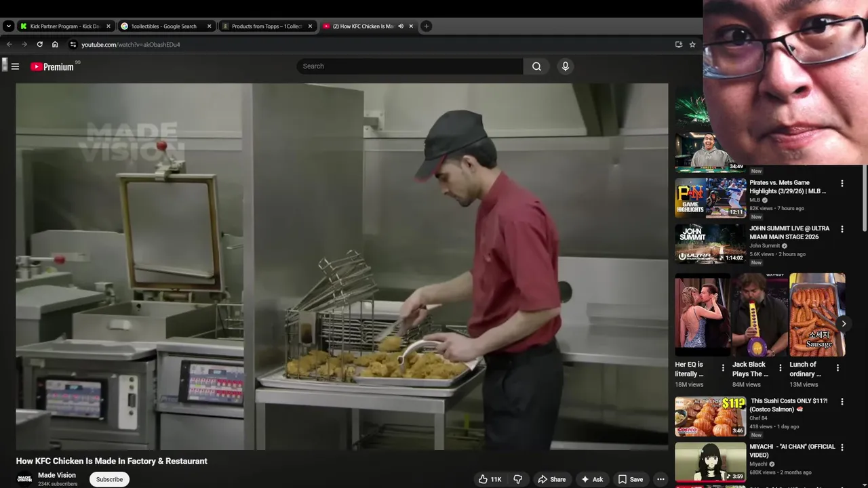Viewport: 868px width, 488px height.
Task: Subscribe to Made Vision
Action: pyautogui.click(x=109, y=479)
